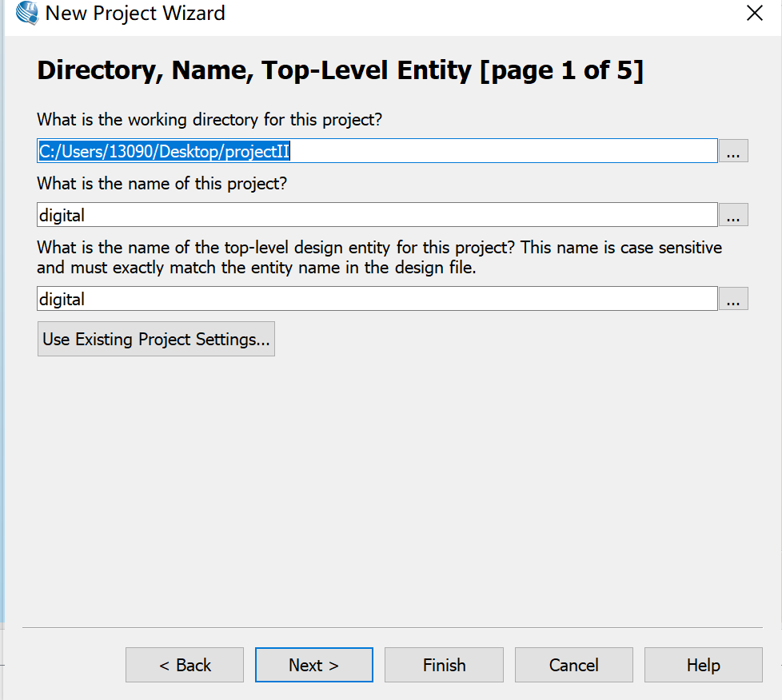Cancel the new project wizard

573,665
